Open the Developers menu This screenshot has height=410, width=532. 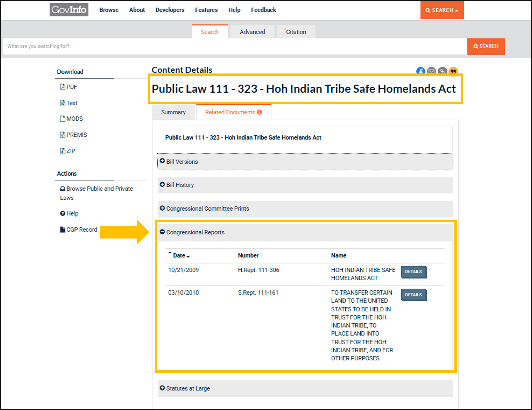[x=170, y=10]
